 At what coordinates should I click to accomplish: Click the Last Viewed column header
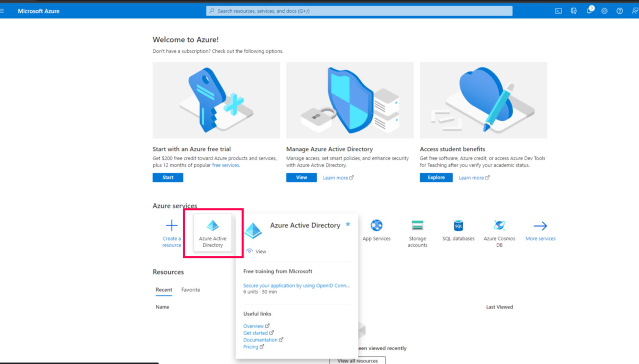(499, 307)
